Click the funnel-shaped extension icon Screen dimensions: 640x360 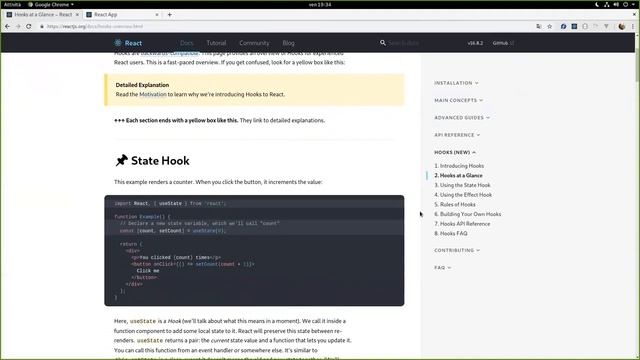click(607, 26)
